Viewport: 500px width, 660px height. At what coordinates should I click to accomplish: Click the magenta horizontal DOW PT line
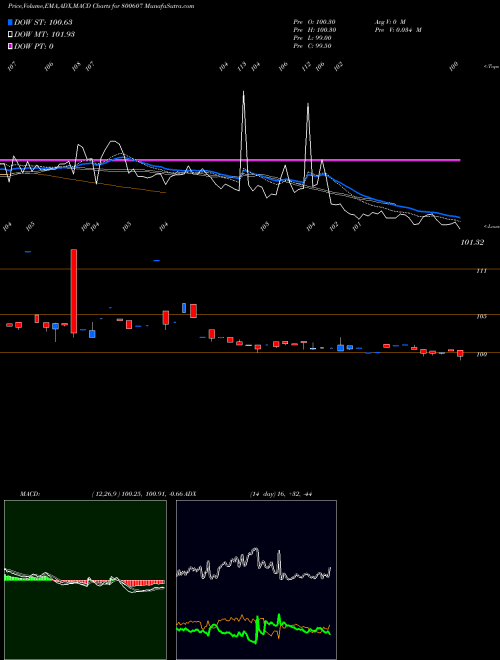pyautogui.click(x=230, y=160)
